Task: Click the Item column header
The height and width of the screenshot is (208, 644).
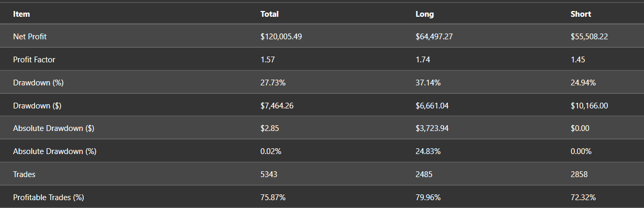Action: 21,14
